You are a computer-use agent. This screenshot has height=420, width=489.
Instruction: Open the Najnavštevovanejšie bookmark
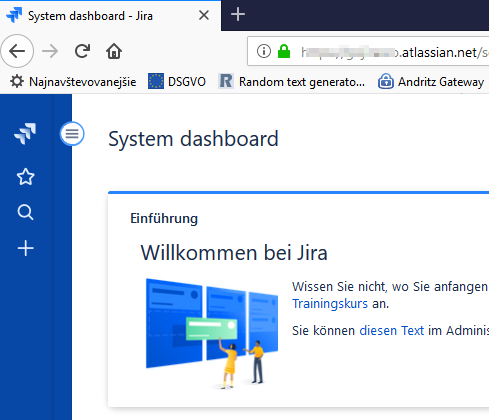73,82
